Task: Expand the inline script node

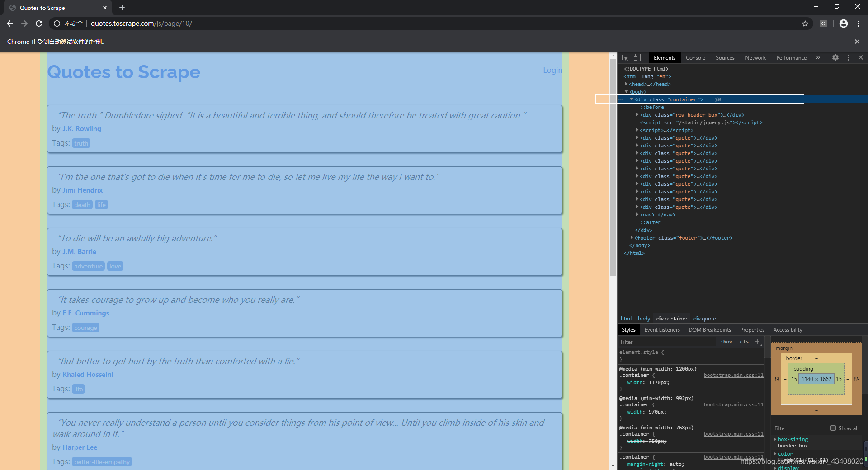Action: click(x=637, y=130)
